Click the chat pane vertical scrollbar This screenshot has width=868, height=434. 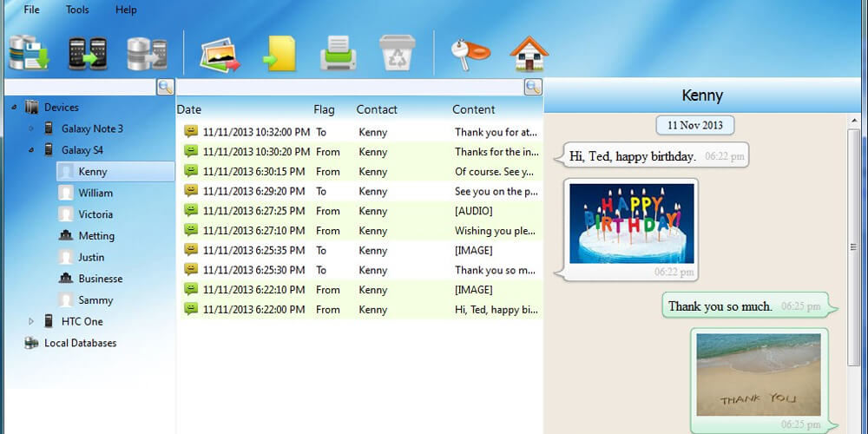853,247
